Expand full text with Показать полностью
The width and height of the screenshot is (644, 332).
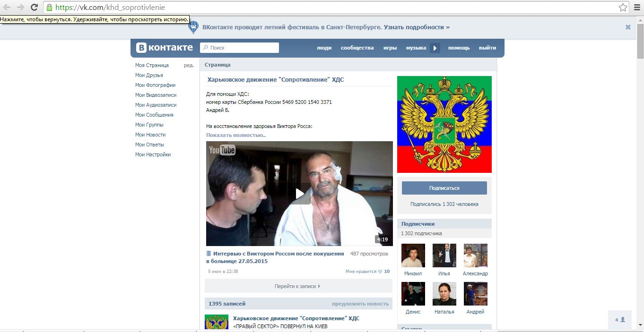click(236, 135)
